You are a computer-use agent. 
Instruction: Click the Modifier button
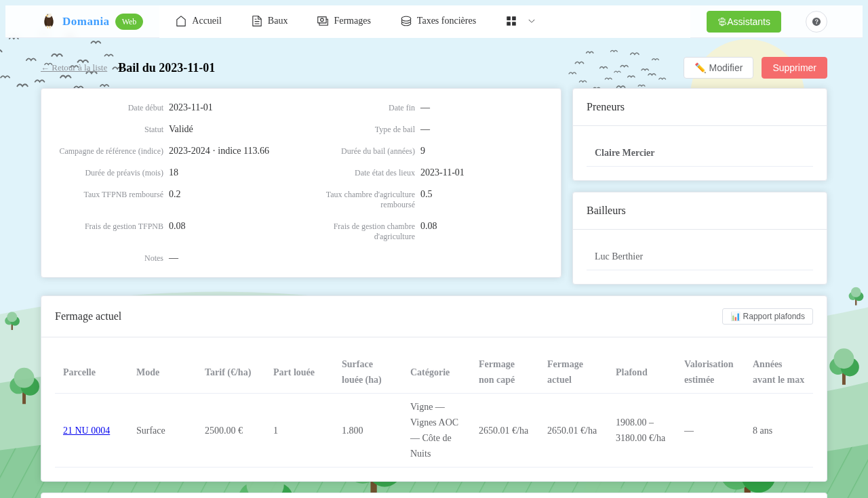coord(719,68)
